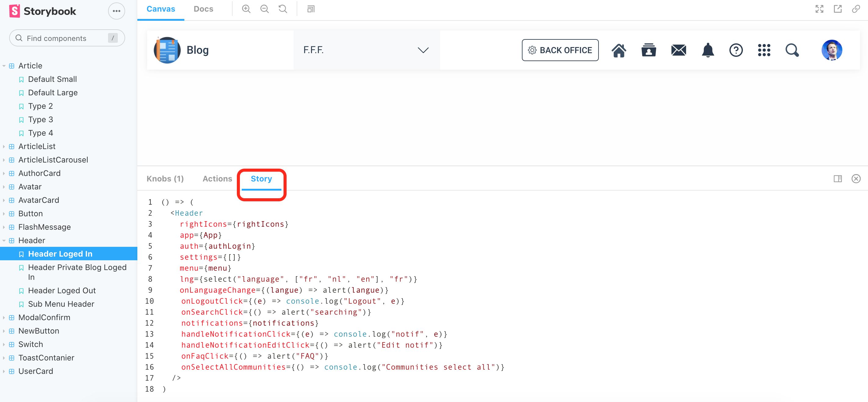Open the Knobs (1) panel tab
868x402 pixels.
(165, 179)
